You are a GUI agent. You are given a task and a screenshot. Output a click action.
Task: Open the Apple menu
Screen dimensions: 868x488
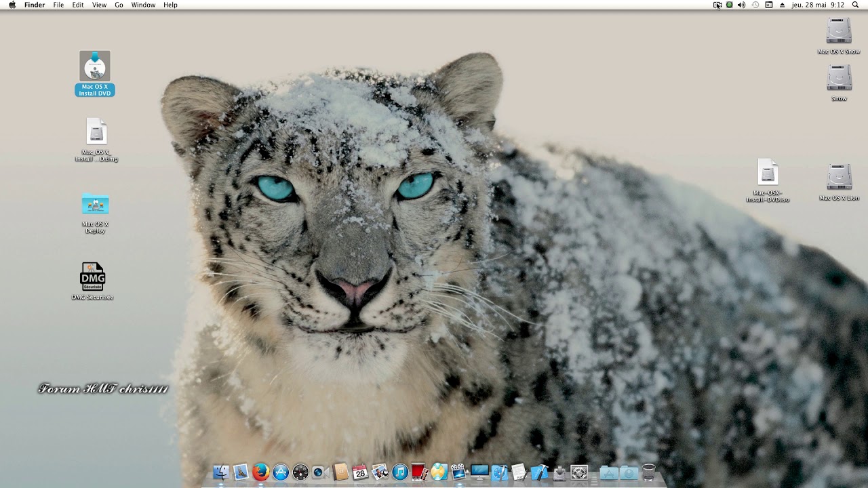(x=12, y=5)
